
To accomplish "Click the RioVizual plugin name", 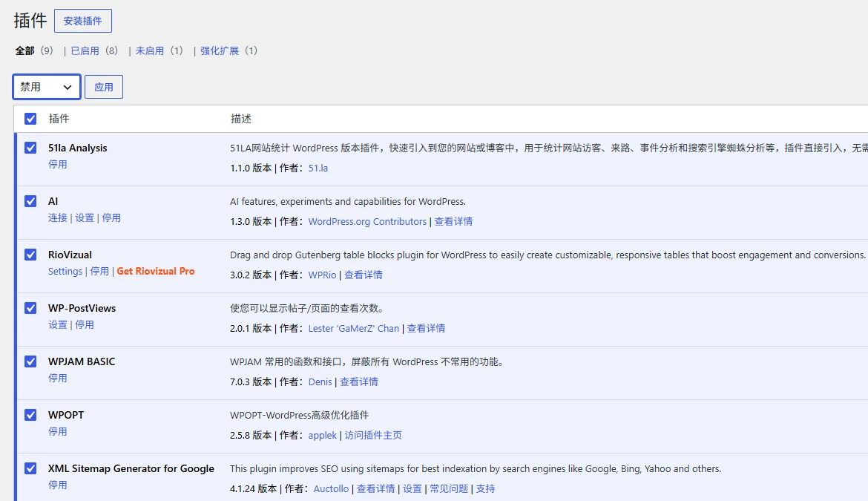I will [70, 255].
